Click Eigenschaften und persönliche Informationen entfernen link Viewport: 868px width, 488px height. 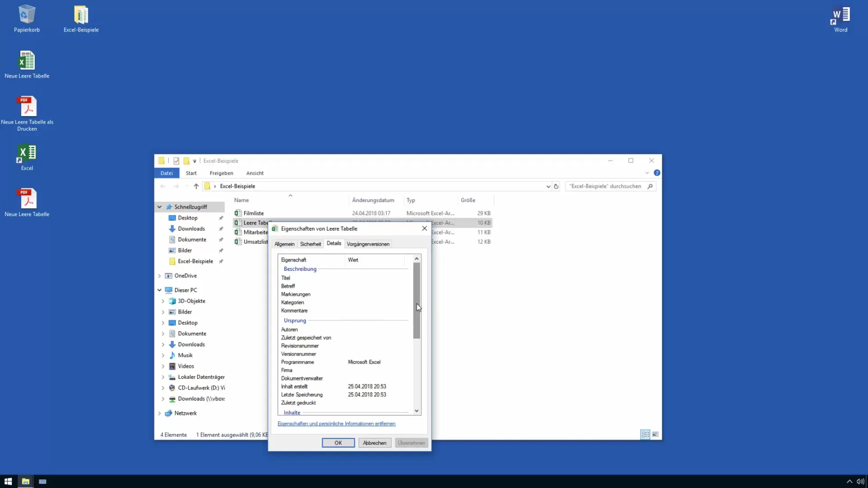(336, 424)
